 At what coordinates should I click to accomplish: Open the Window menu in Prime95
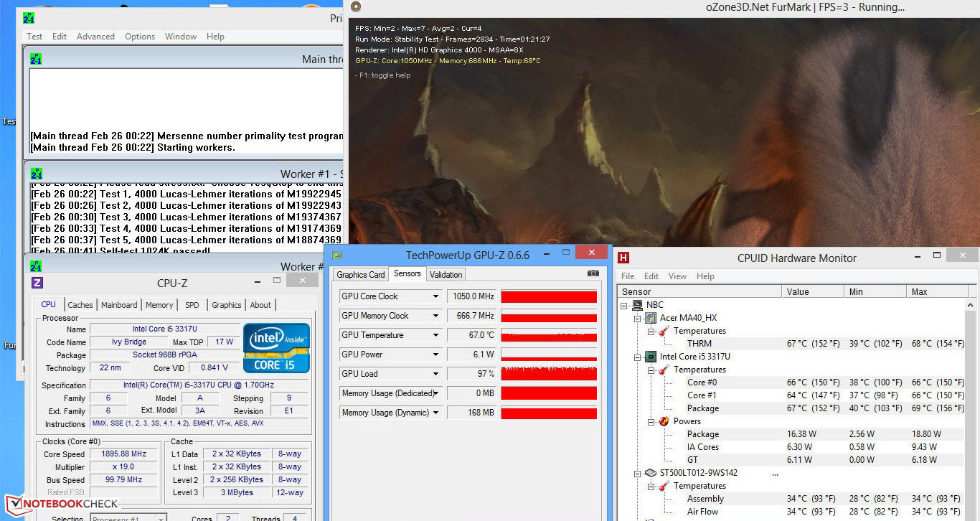click(181, 37)
